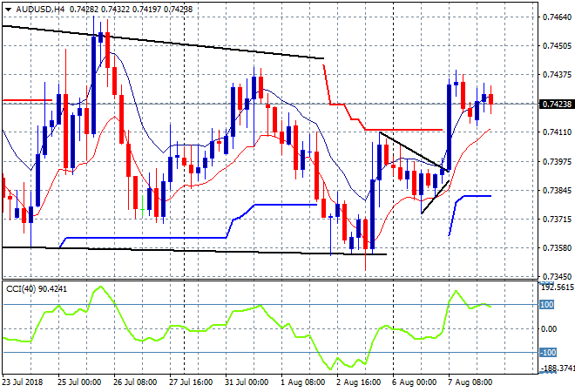
Task: Click the blue stepped support line near 0.73845
Action: [x=477, y=196]
